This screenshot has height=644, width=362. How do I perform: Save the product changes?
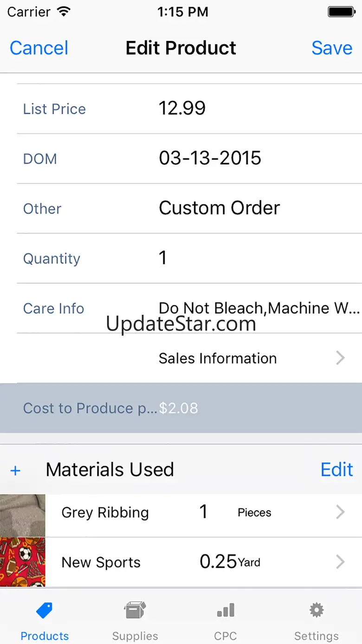coord(332,48)
